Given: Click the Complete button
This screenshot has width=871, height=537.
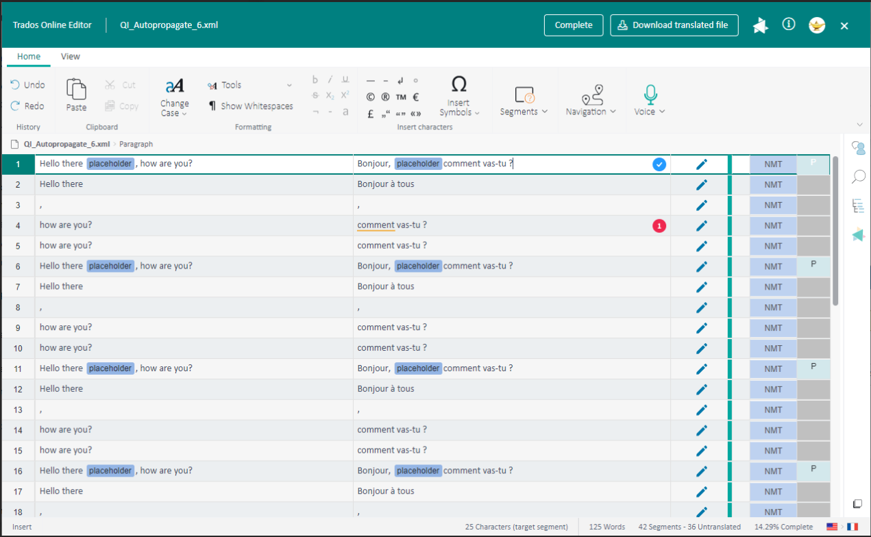Looking at the screenshot, I should [573, 25].
